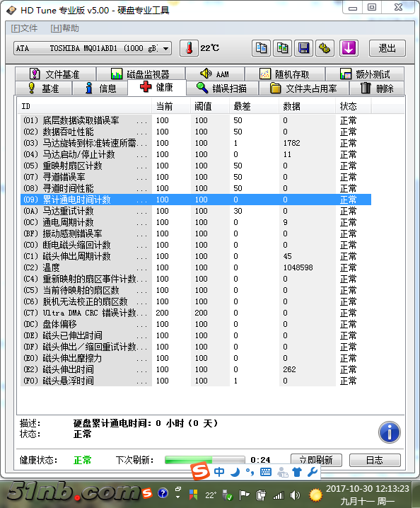Switch to the 删除 tab
The image size is (420, 508).
pos(377,88)
